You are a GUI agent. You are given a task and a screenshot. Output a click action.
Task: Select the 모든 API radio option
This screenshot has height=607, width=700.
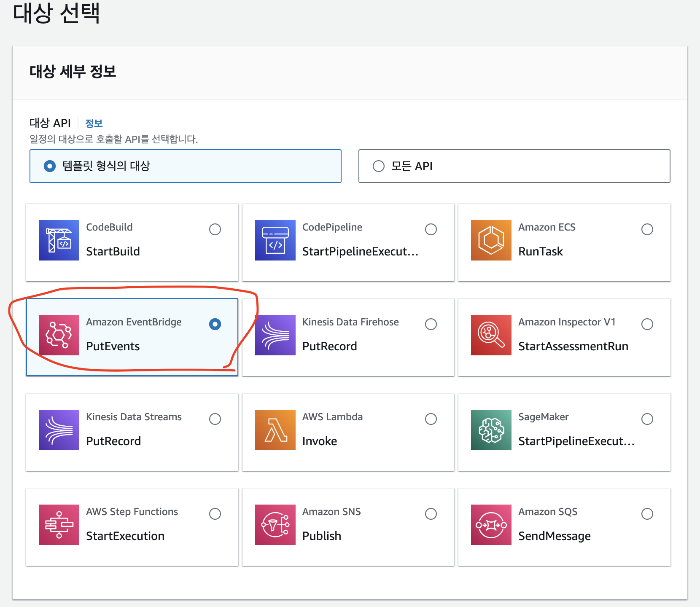click(x=379, y=166)
